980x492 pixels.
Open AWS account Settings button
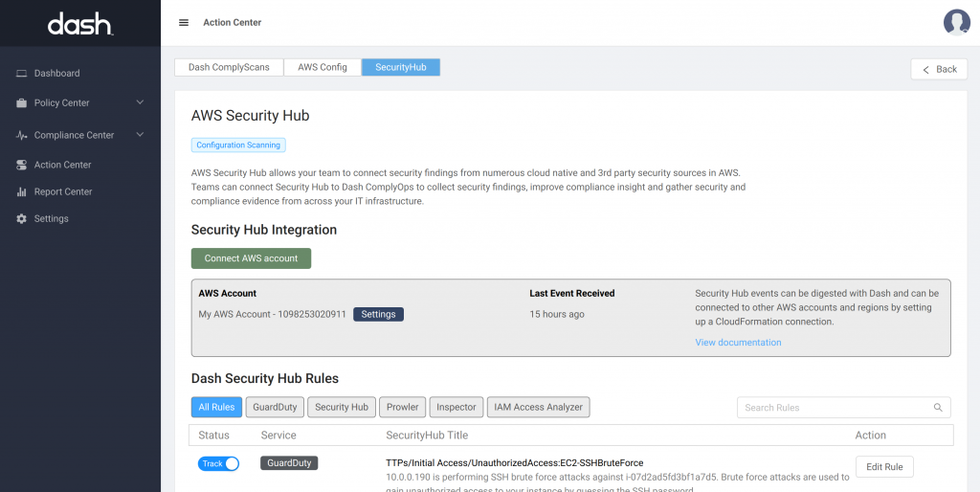click(378, 314)
